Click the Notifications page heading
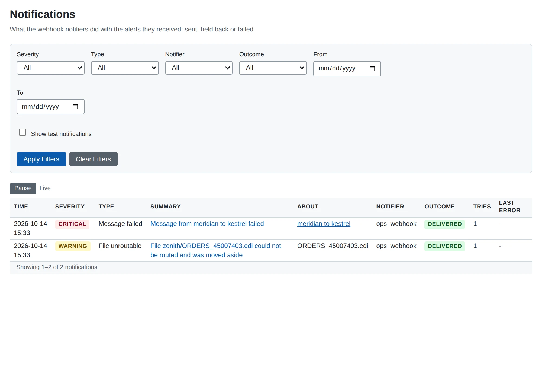542x392 pixels. click(x=43, y=14)
